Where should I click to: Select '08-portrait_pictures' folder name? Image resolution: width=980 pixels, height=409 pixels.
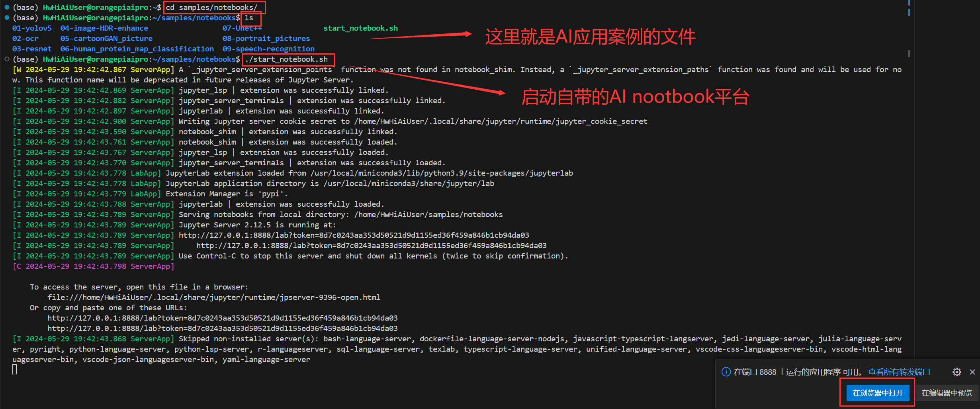[266, 39]
